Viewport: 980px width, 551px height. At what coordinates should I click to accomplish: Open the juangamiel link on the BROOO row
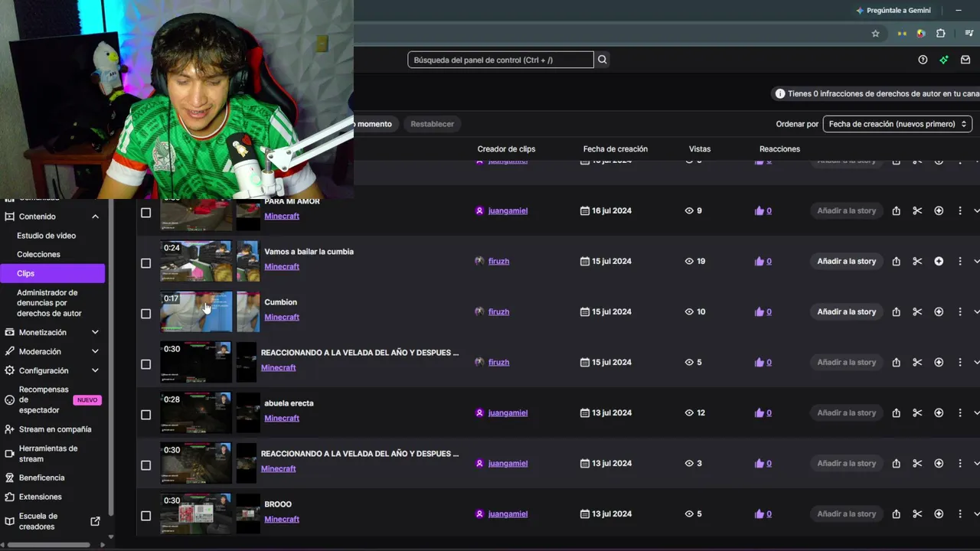pyautogui.click(x=508, y=514)
